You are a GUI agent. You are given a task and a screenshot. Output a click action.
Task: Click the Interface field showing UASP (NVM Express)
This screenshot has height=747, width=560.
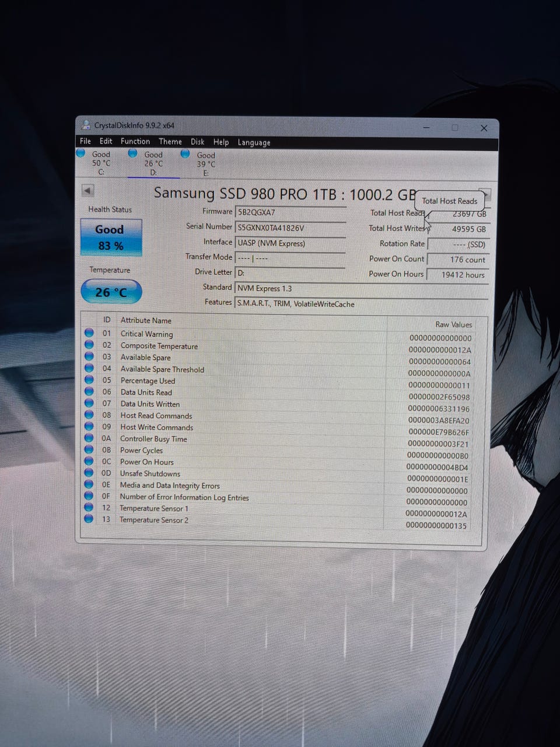290,243
